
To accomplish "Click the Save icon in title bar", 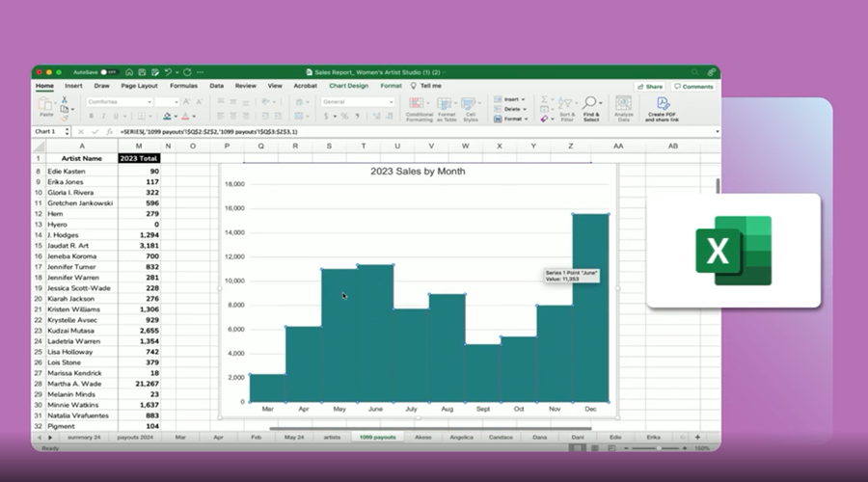I will point(142,72).
